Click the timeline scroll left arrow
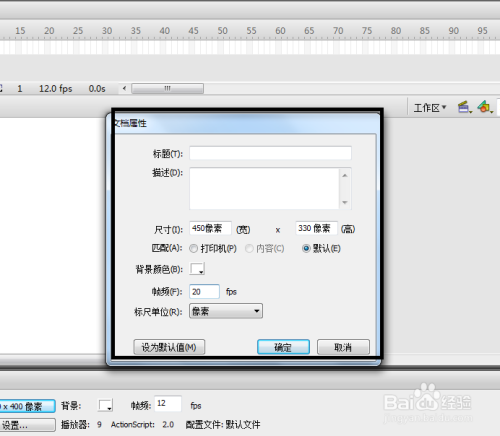The image size is (500, 436). (x=124, y=89)
